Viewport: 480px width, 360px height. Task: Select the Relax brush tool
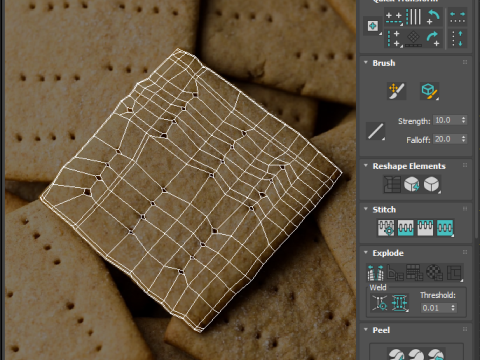coord(429,91)
